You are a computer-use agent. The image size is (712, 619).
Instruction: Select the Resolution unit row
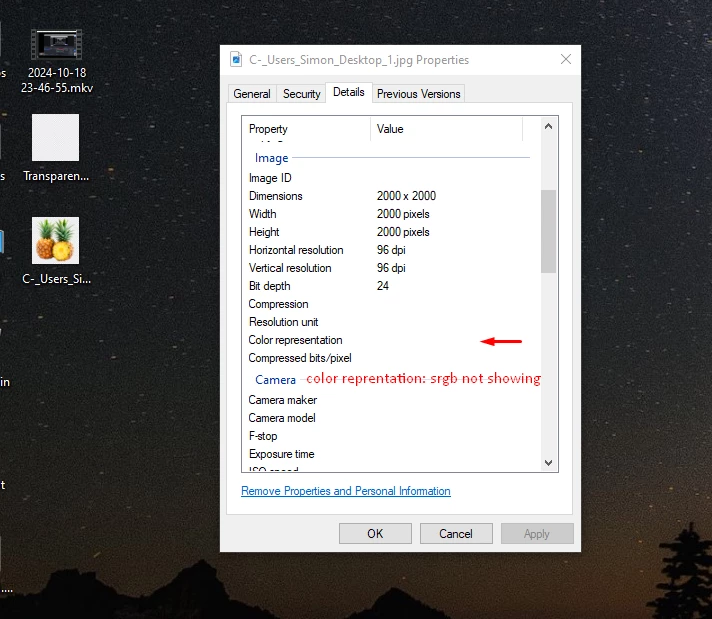coord(391,322)
